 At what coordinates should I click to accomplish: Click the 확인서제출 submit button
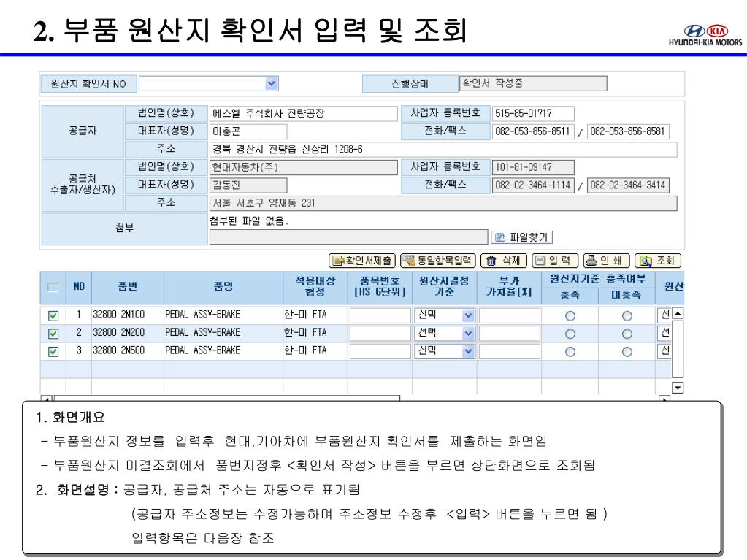coord(361,261)
